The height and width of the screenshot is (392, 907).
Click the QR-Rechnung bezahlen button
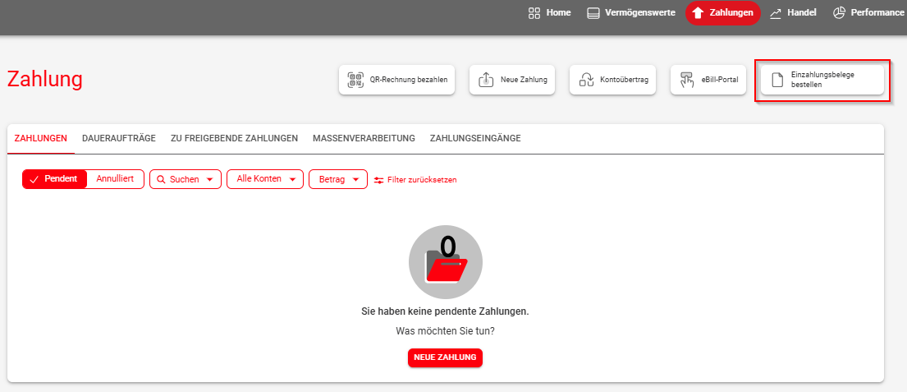[x=397, y=80]
